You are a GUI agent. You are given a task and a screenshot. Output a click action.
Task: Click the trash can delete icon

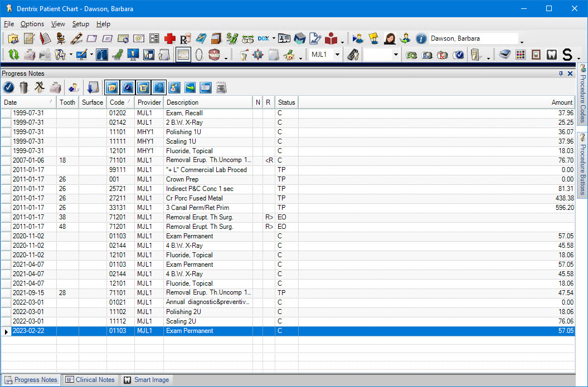point(24,87)
